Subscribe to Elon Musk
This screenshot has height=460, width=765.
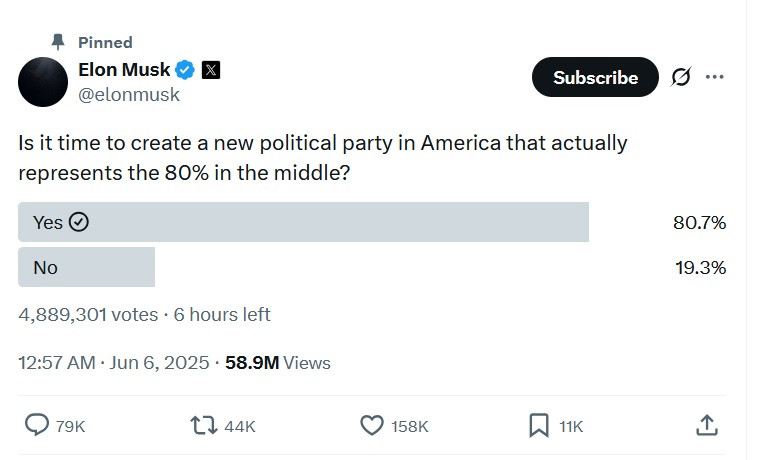595,77
